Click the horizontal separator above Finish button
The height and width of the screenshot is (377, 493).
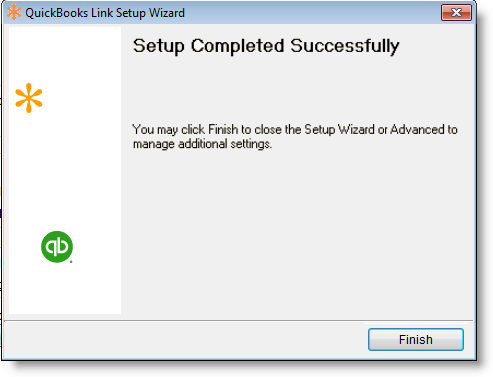pos(238,321)
